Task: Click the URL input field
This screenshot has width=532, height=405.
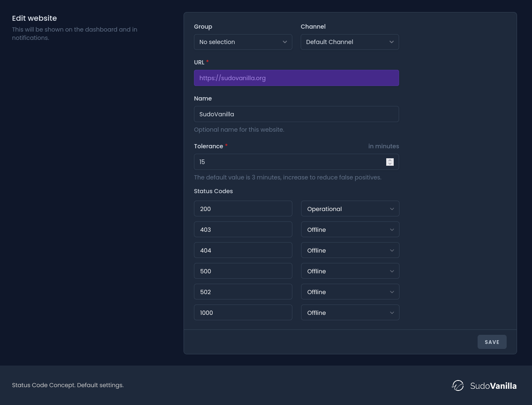Action: point(296,78)
